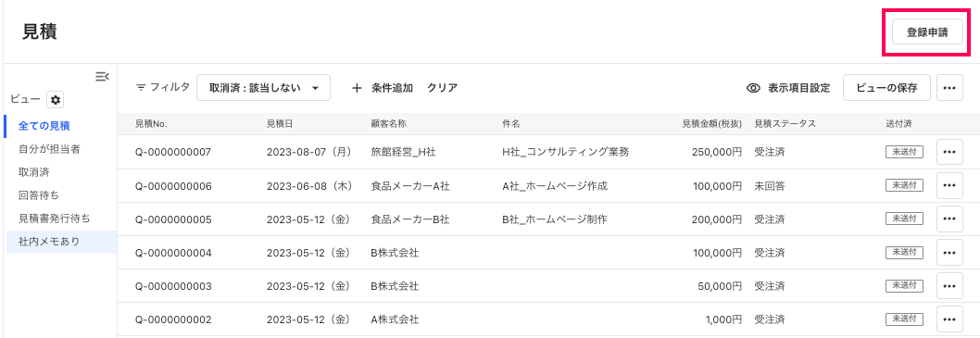Screen dimensions: 980x338
Task: Open row menu for Q-0000000002
Action: 949,319
